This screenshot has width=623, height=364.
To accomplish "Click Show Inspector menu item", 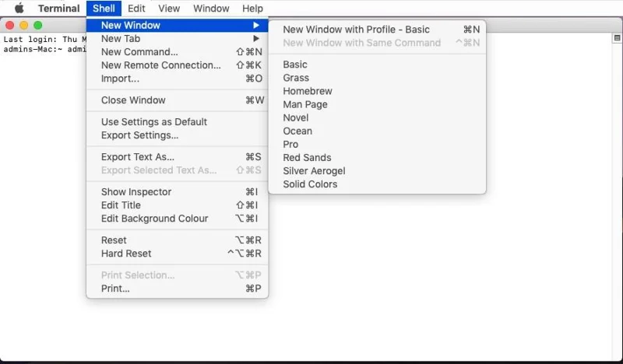I will 136,192.
